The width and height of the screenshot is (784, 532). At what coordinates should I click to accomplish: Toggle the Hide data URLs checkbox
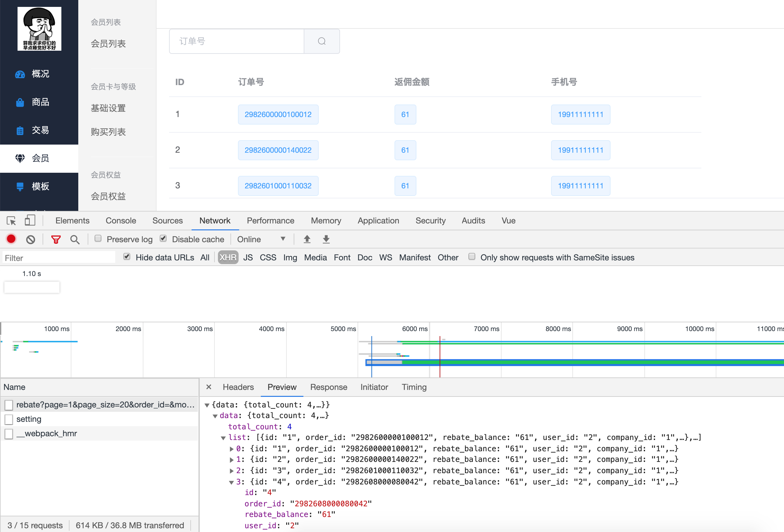pos(127,257)
